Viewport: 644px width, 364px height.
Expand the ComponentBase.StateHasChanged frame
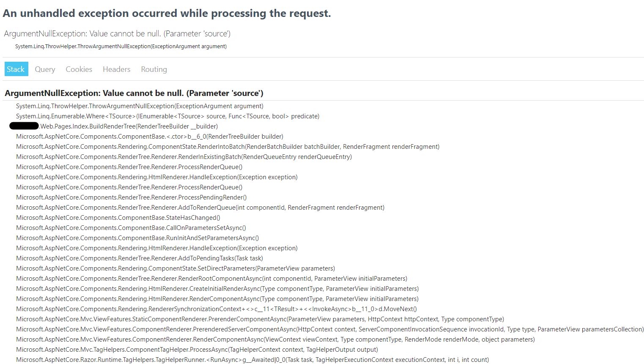118,217
